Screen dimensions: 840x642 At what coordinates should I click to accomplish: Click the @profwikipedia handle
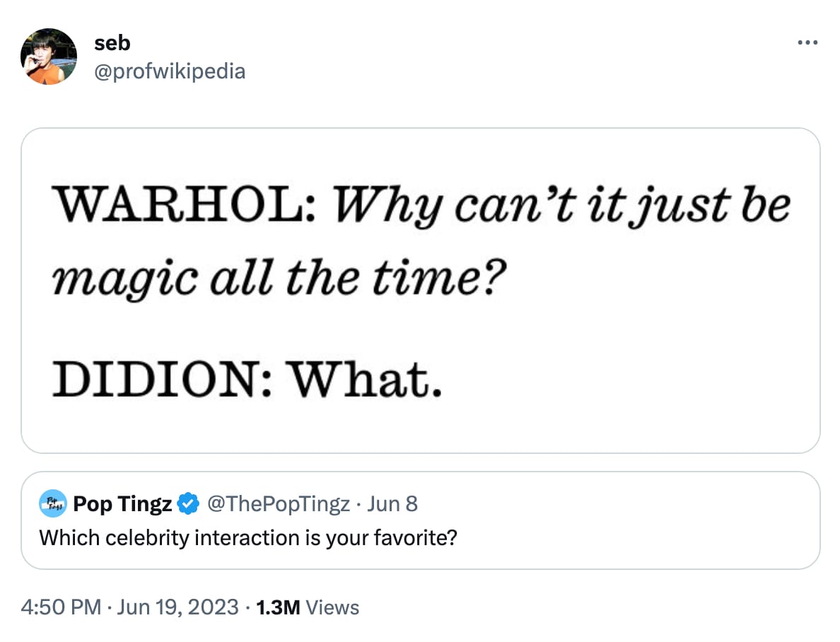point(170,71)
